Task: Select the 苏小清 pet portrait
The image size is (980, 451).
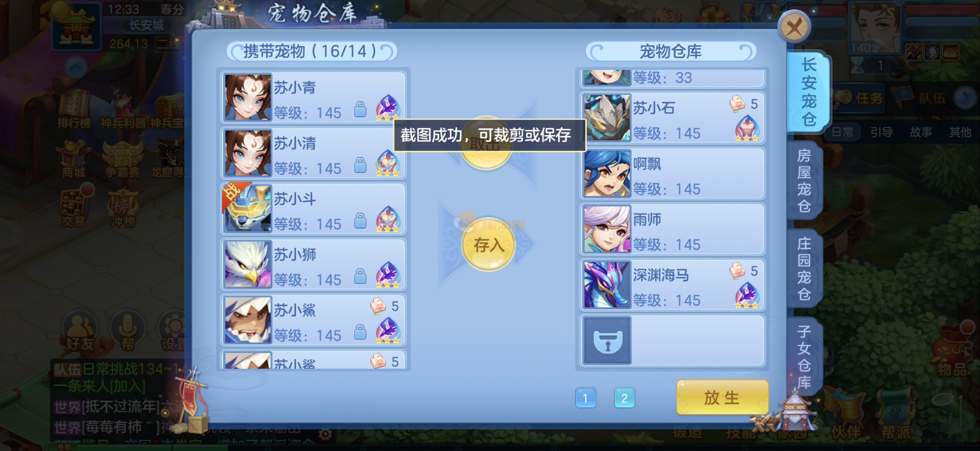Action: point(248,153)
